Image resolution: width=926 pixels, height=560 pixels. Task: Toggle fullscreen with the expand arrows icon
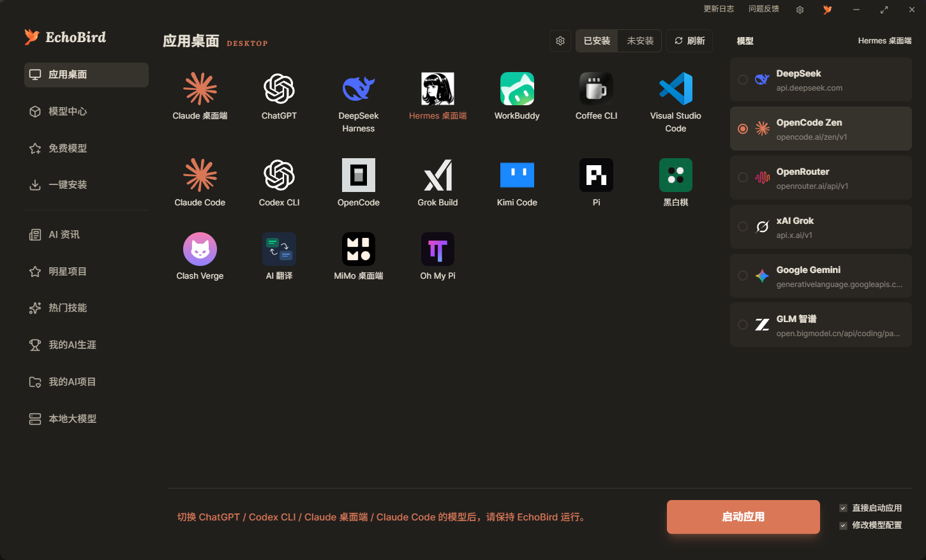coord(884,10)
